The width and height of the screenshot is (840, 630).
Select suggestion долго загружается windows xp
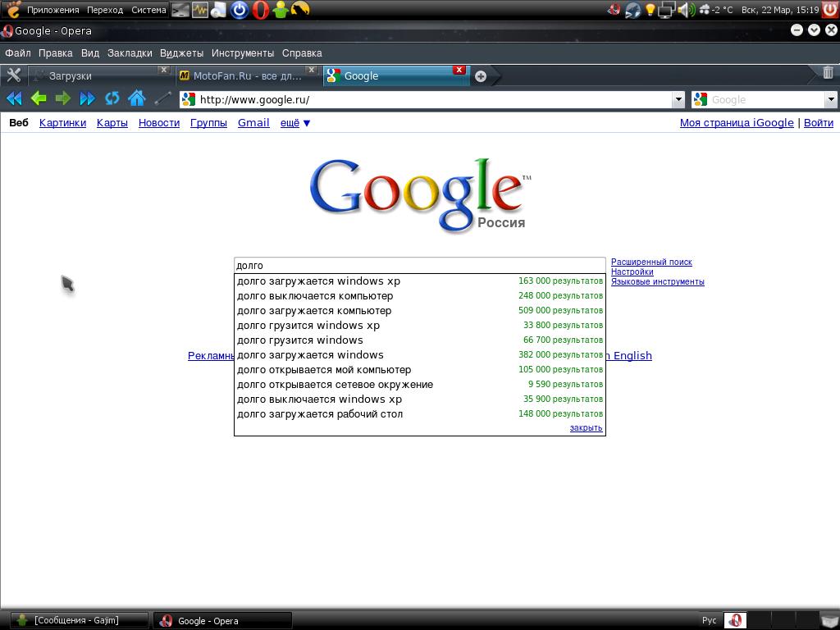[420, 281]
